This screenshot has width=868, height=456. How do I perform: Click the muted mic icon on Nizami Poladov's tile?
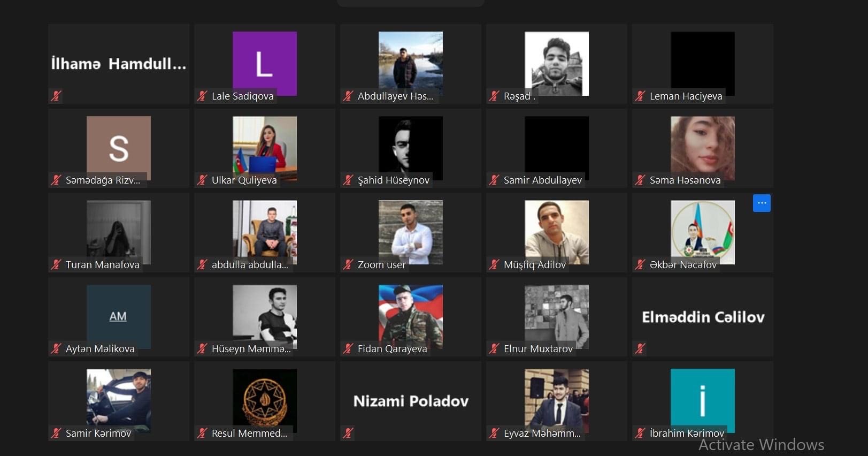(348, 433)
